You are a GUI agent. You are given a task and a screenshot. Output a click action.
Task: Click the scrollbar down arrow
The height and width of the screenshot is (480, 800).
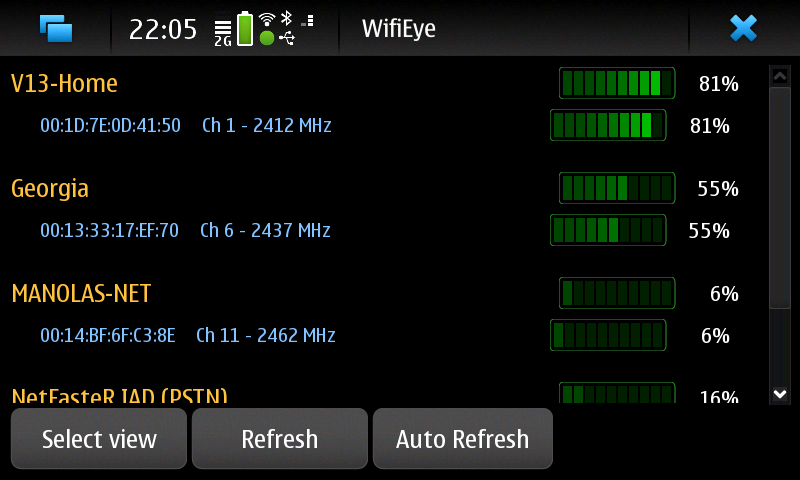coord(780,394)
